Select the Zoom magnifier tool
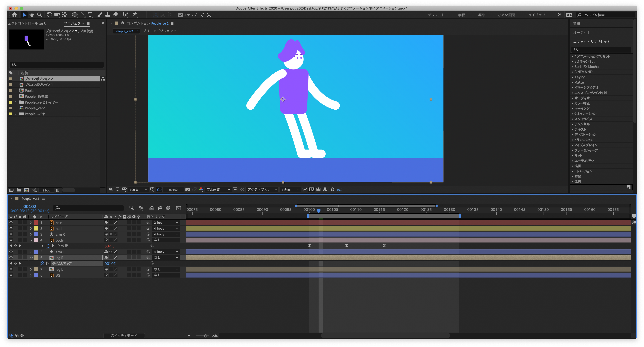 tap(40, 15)
